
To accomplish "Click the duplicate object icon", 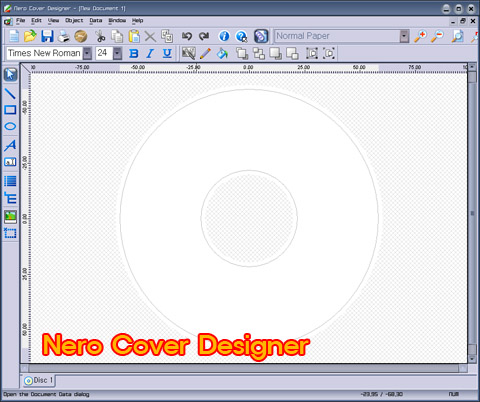I will tap(167, 36).
